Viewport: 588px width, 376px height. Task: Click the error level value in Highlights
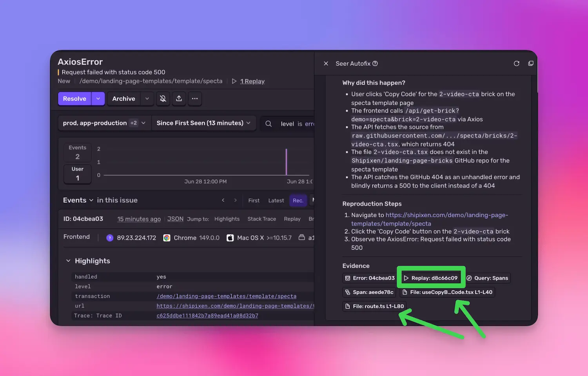(x=164, y=287)
